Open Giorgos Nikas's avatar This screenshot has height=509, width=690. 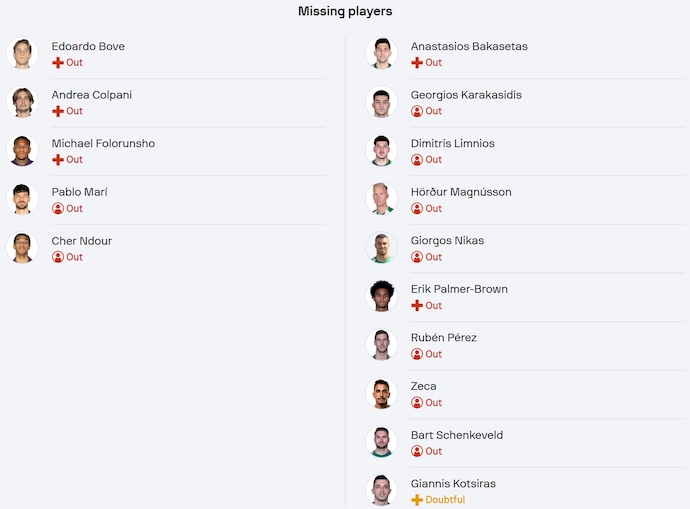click(x=381, y=248)
